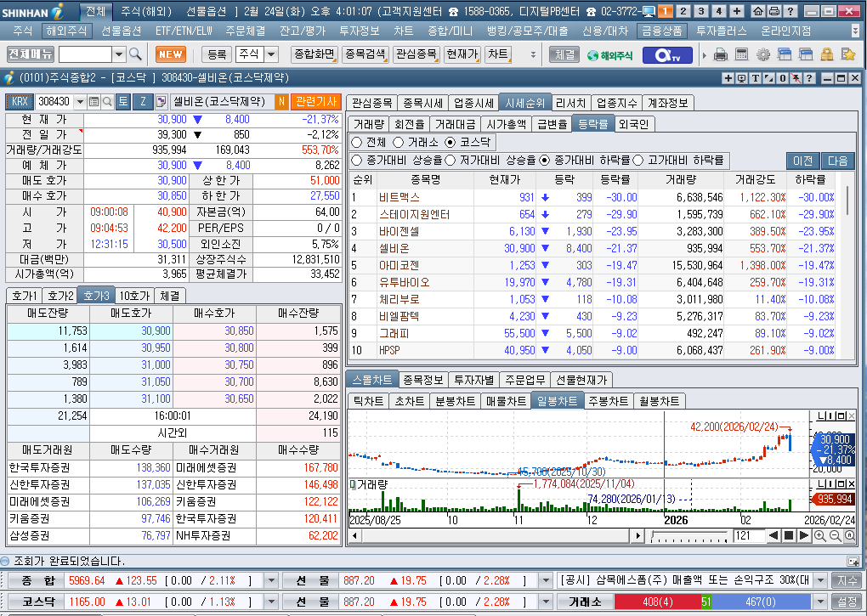Open the 해외주식 main menu
Screen dimensions: 867x616
[x=66, y=31]
